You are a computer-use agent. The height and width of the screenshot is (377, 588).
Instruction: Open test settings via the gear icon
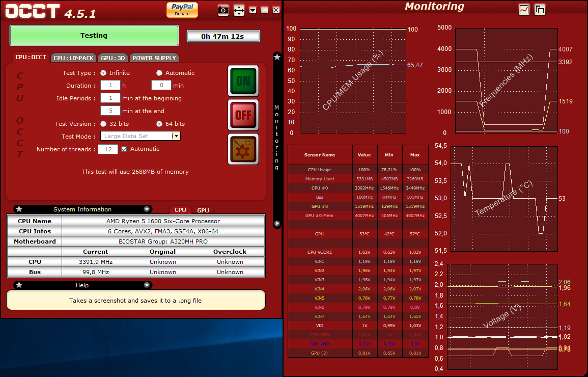click(x=243, y=149)
